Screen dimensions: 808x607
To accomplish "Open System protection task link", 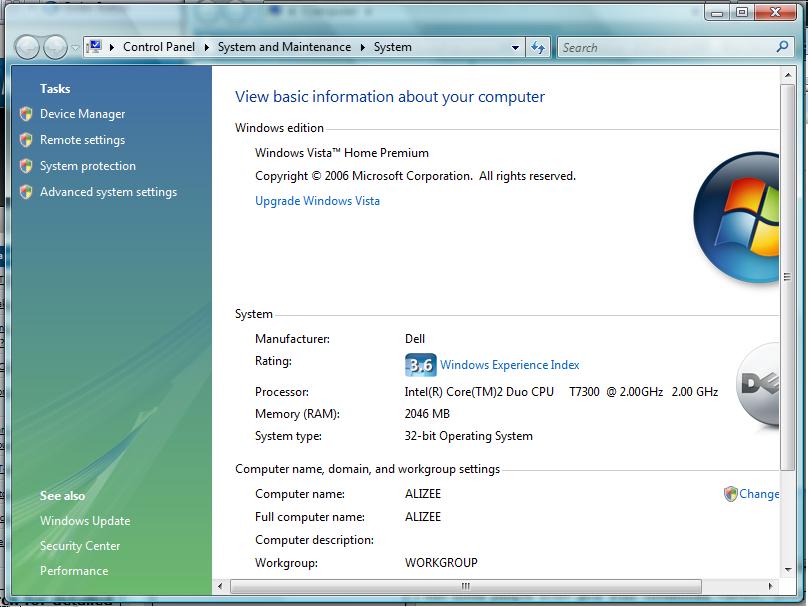I will tap(88, 166).
